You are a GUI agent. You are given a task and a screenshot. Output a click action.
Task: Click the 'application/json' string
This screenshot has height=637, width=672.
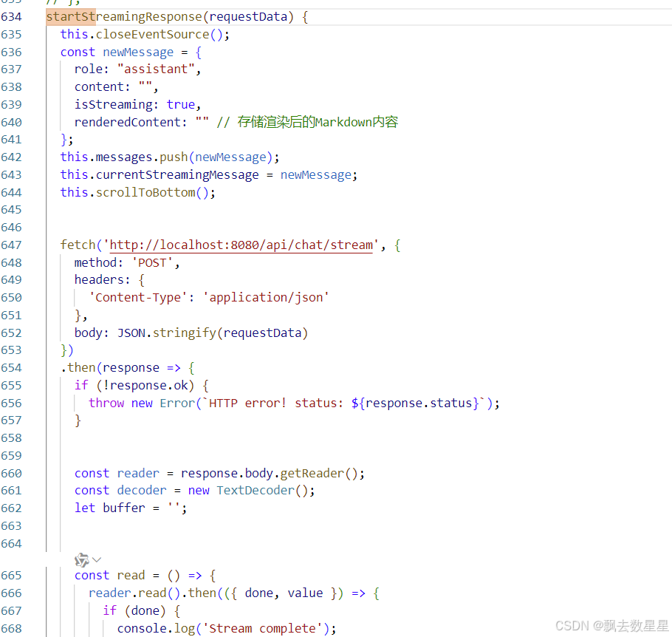[x=266, y=297]
